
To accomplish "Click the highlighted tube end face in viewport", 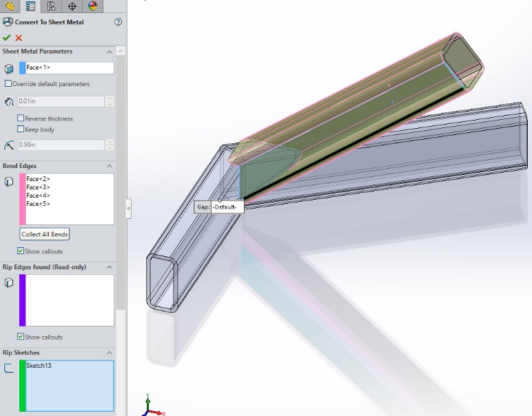I will [x=462, y=61].
